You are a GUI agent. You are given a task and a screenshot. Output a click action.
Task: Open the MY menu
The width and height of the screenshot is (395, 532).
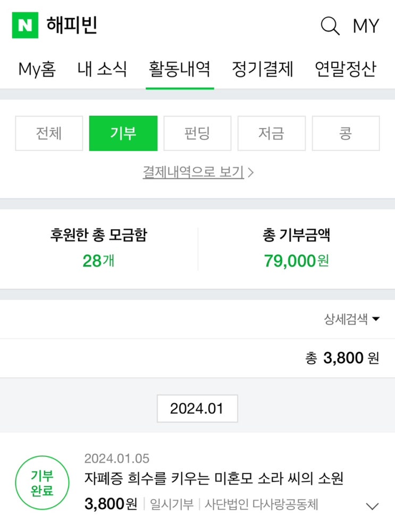[366, 26]
